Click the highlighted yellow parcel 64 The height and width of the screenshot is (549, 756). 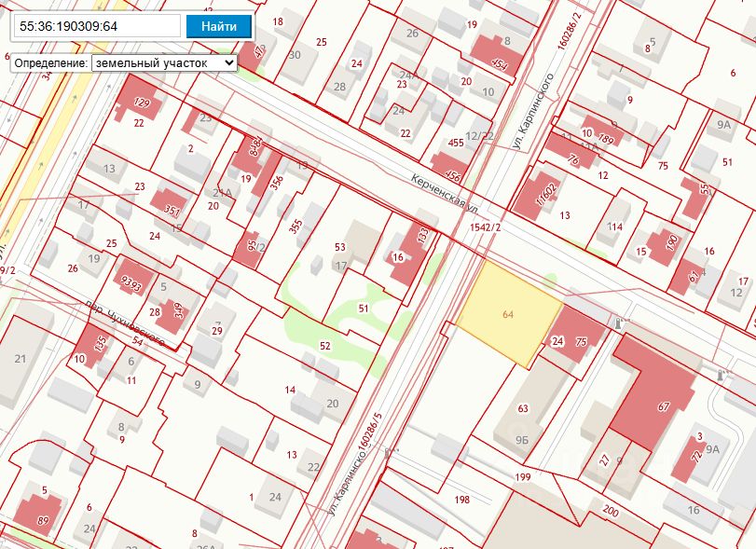click(508, 314)
